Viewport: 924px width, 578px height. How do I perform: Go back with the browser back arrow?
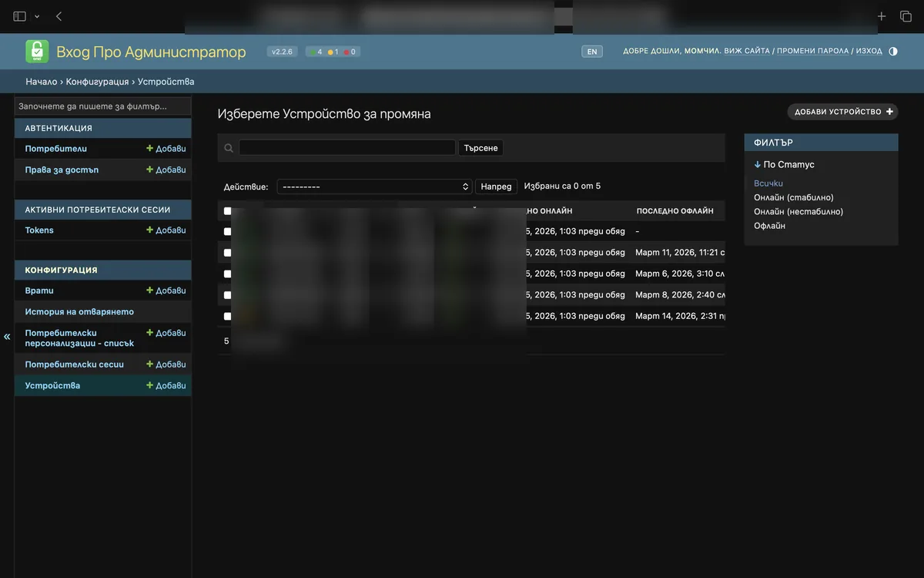point(59,16)
